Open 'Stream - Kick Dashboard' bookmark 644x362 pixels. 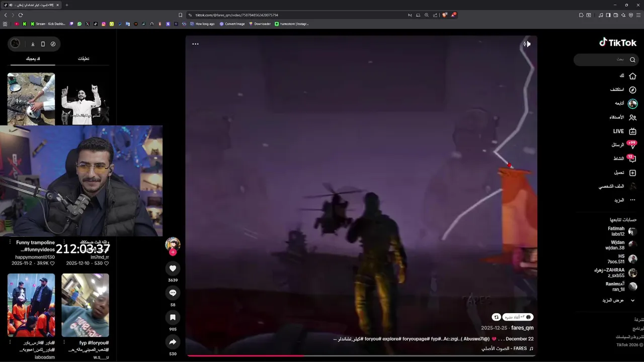48,24
